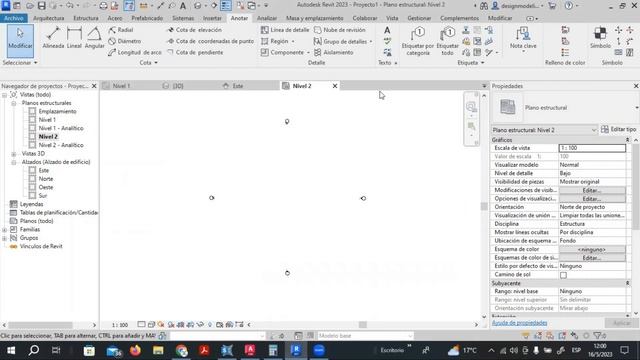Select Línea de detalle tool
The width and height of the screenshot is (640, 360).
tap(285, 30)
